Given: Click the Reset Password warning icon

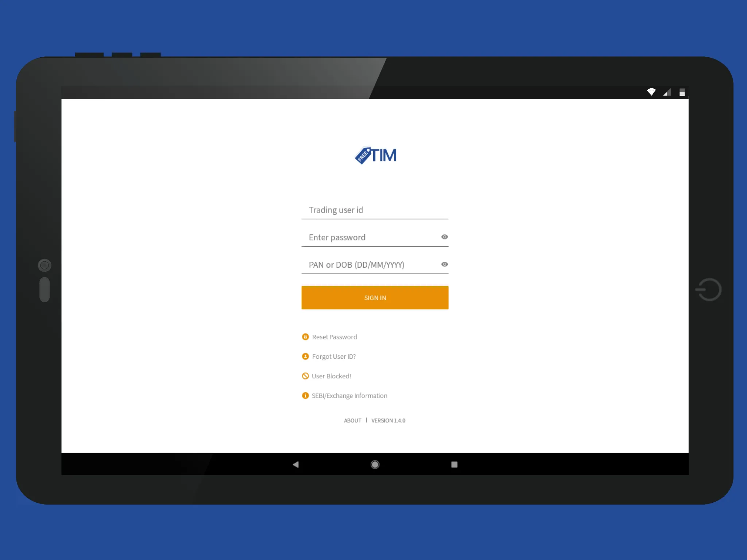Looking at the screenshot, I should [x=305, y=337].
